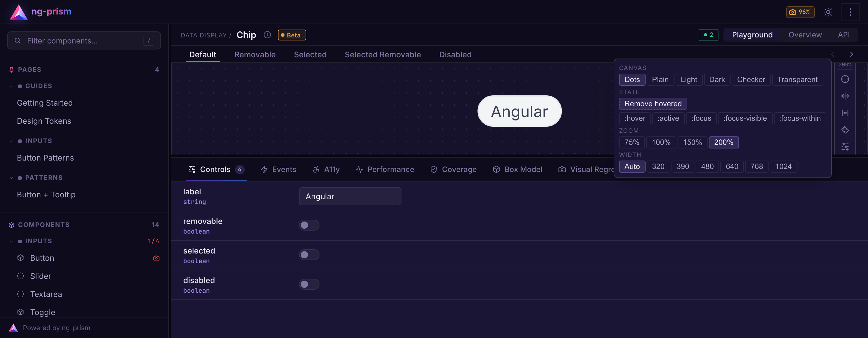The image size is (868, 338).
Task: Click the next variant right chevron
Action: point(851,54)
